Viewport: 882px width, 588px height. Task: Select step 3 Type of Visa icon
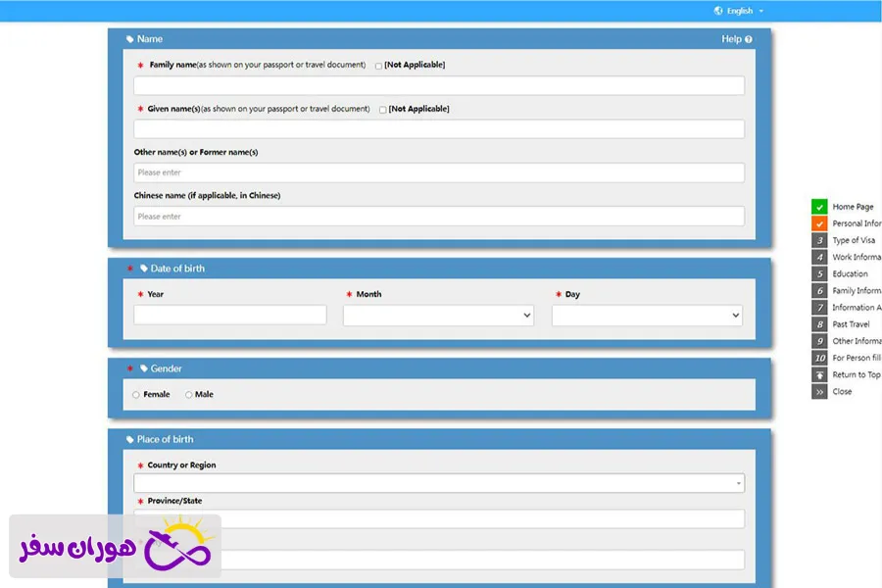tap(819, 240)
